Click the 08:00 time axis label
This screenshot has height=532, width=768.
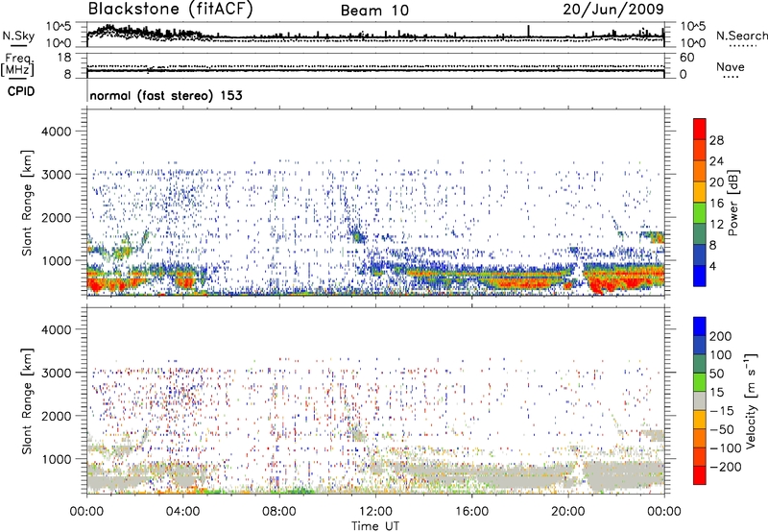[x=278, y=512]
